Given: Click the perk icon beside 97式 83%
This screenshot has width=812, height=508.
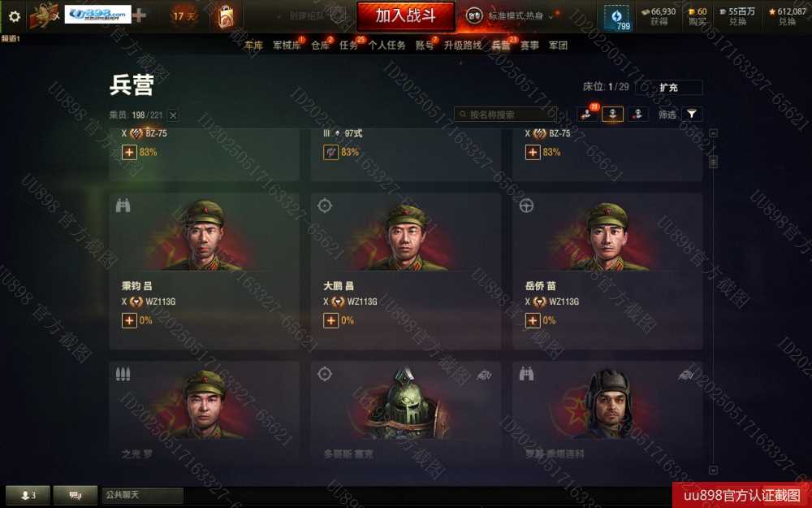Looking at the screenshot, I should coord(330,152).
